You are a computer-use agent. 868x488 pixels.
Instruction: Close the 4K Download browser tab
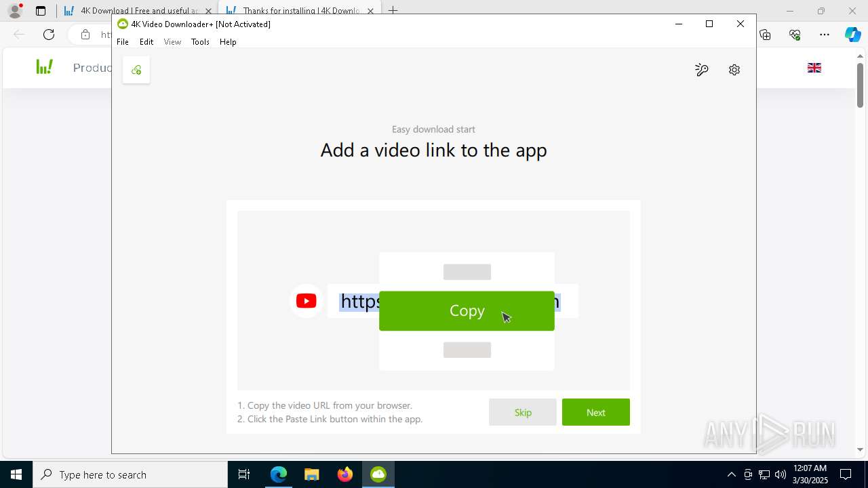pyautogui.click(x=208, y=11)
